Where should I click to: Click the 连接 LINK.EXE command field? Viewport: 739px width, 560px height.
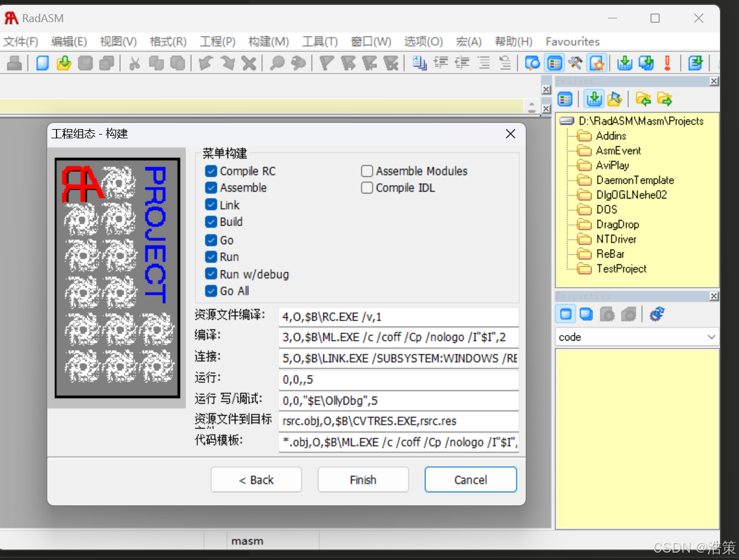pos(398,358)
